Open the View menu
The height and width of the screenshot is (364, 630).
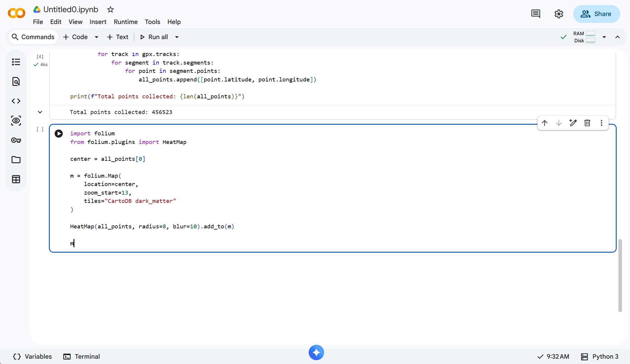pos(76,22)
